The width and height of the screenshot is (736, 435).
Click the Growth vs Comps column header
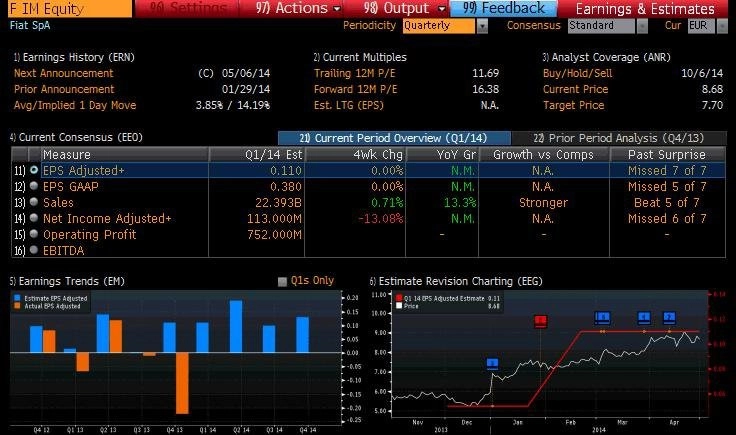pyautogui.click(x=544, y=154)
